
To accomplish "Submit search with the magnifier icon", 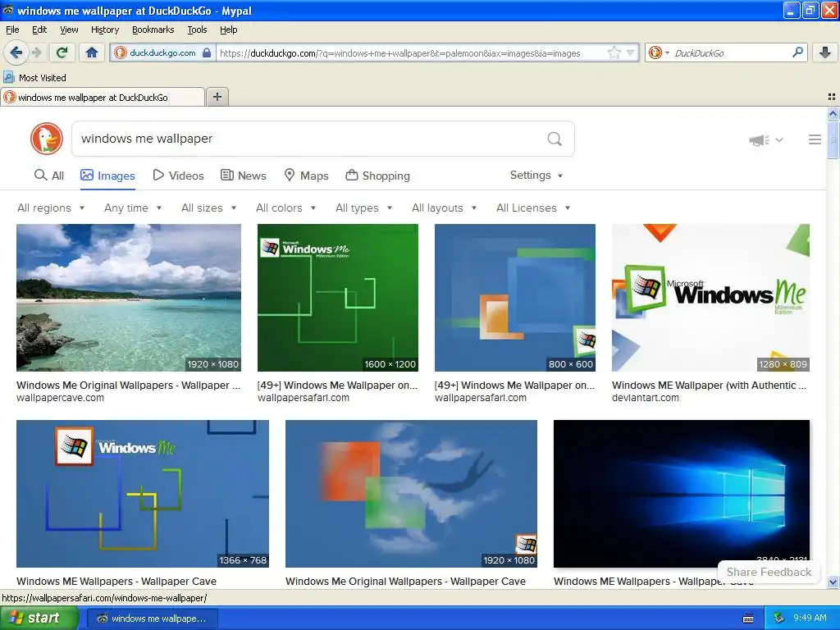I will [x=555, y=139].
